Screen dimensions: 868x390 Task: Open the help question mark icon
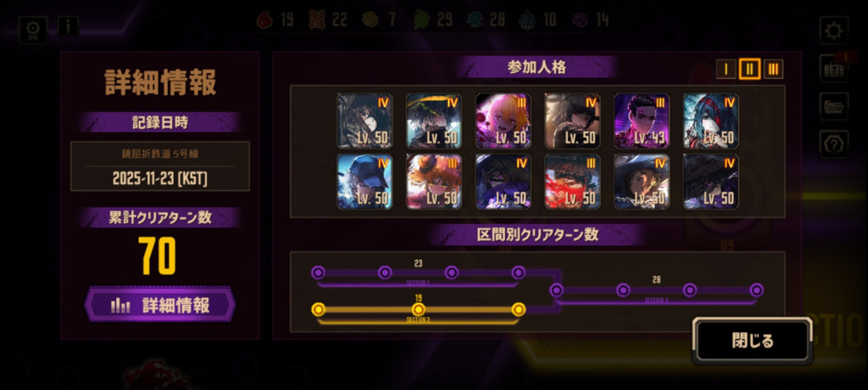834,145
